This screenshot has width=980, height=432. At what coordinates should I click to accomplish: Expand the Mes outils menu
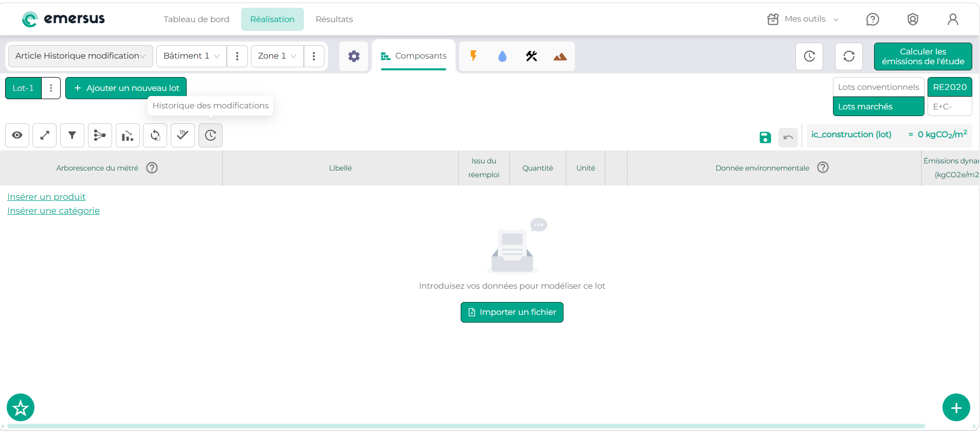pos(803,19)
